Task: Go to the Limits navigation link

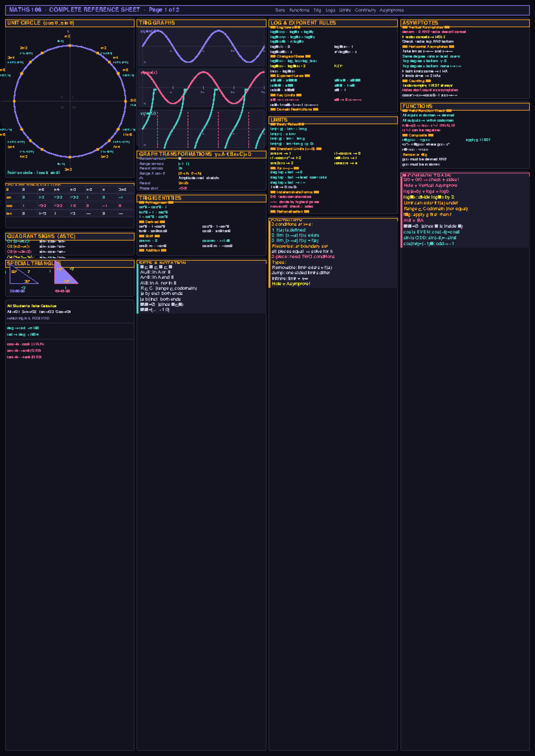Action: click(345, 10)
